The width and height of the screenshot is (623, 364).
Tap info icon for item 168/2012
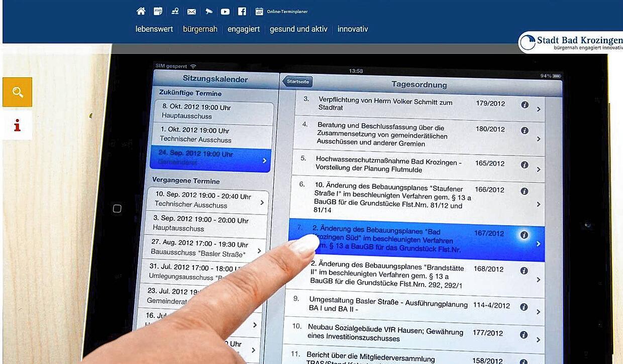[x=524, y=271]
